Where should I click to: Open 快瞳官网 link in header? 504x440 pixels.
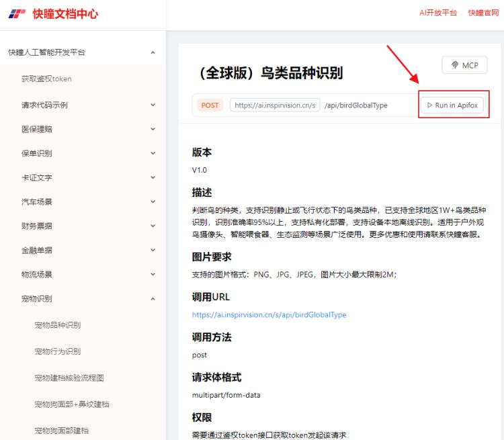point(483,13)
